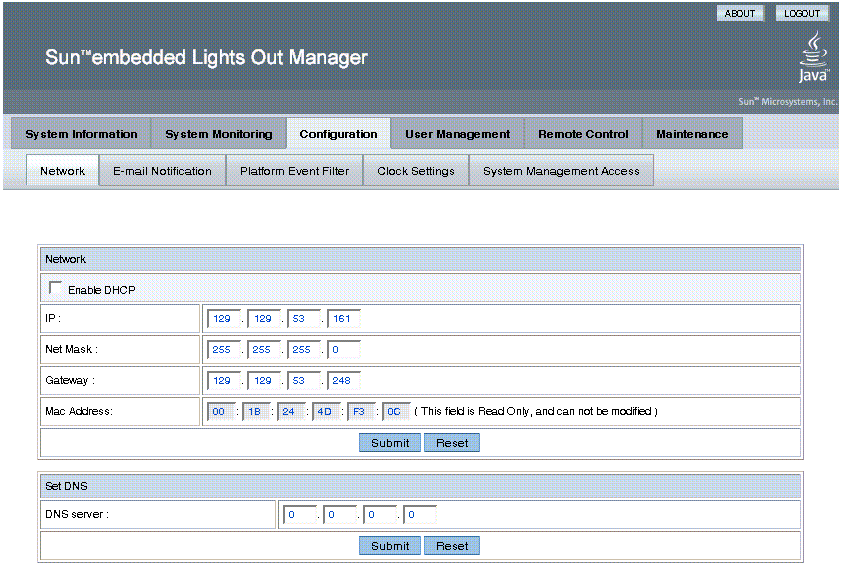Click the third Gateway octet field

pos(304,381)
